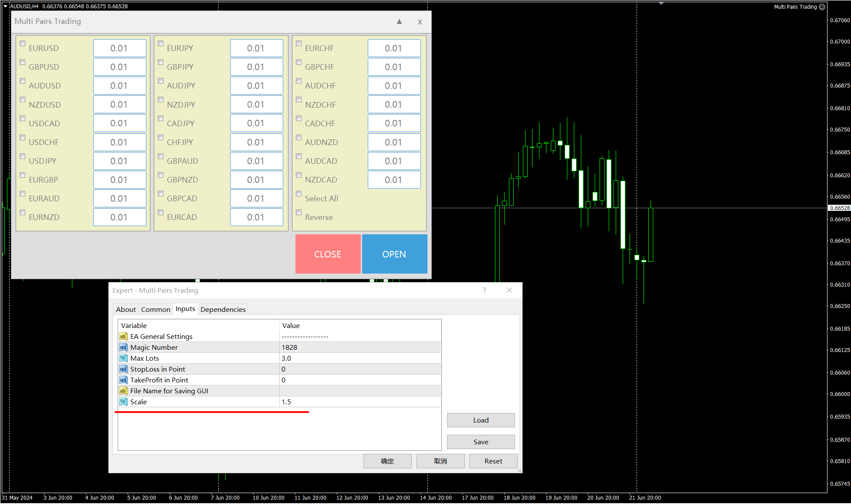851x504 pixels.
Task: Toggle the Reverse checkbox
Action: click(299, 213)
